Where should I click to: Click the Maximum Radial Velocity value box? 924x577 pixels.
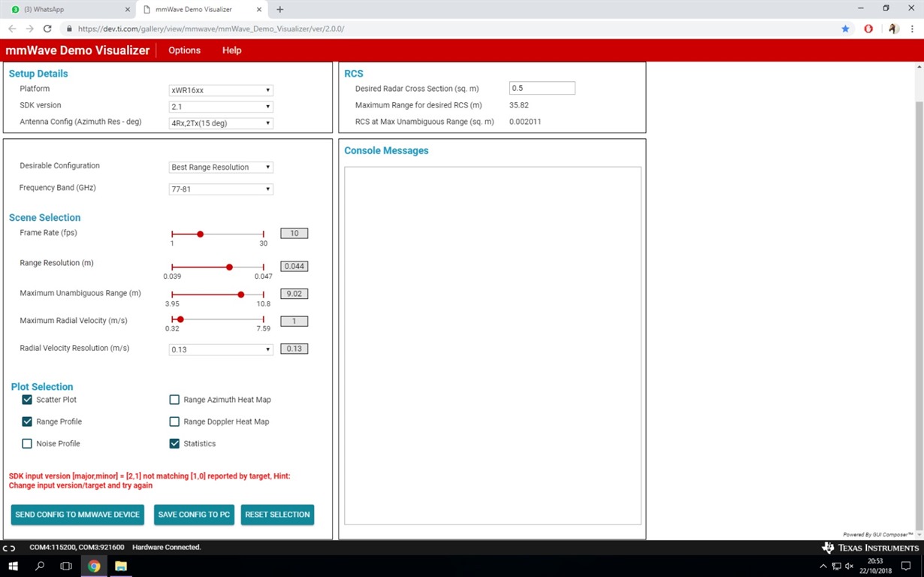coord(294,321)
